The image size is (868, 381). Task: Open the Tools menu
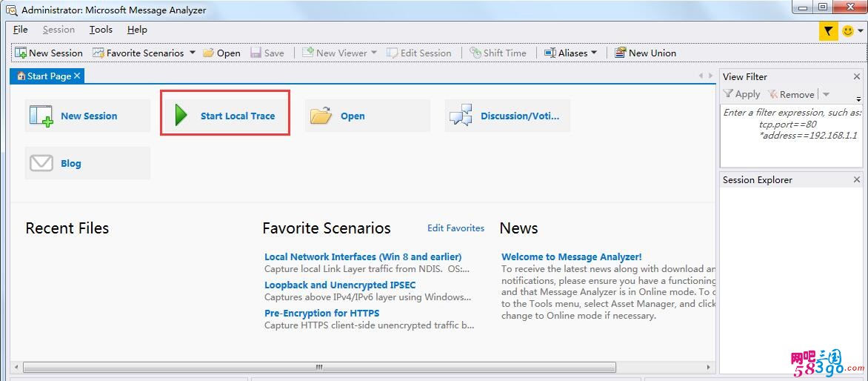coord(101,30)
